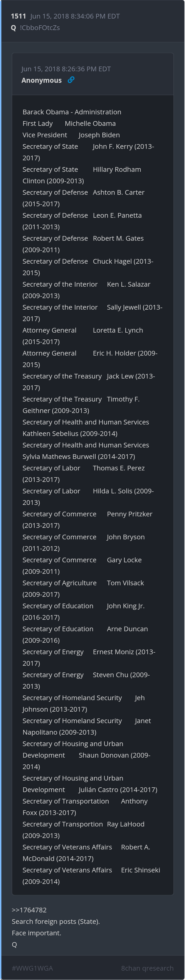Click the 'Search foreign posts (State).' line
Image resolution: width=185 pixels, height=980 pixels.
[x=56, y=921]
